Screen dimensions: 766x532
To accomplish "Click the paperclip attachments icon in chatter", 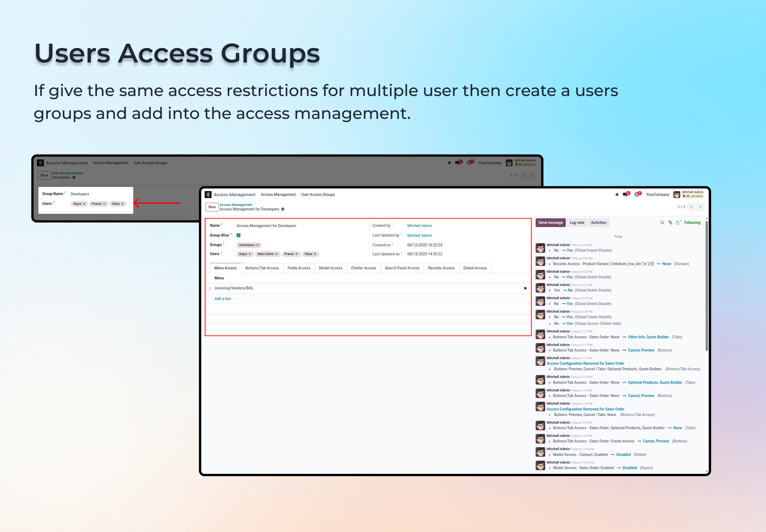I will click(x=670, y=223).
